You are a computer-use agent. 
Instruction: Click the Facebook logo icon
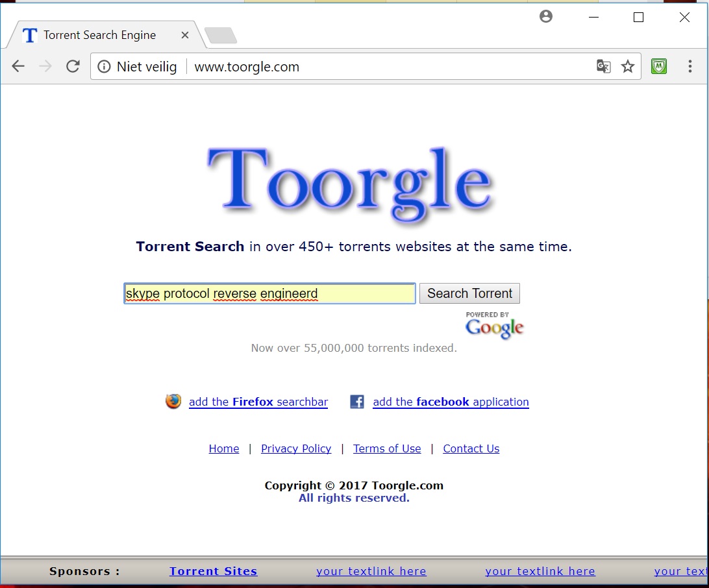[356, 401]
